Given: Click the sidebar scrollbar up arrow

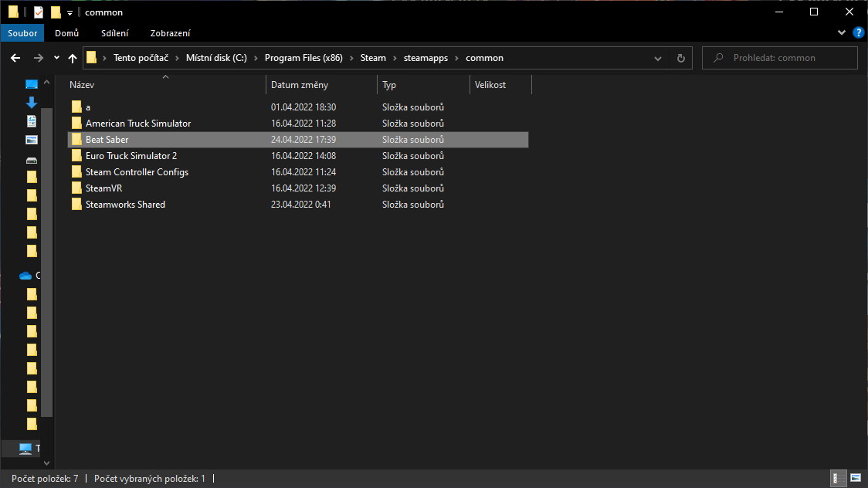Looking at the screenshot, I should pyautogui.click(x=46, y=83).
